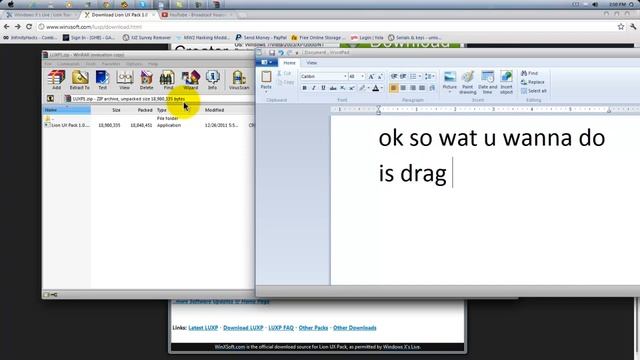Click Select all in WordPad
This screenshot has height=360, width=640.
pyautogui.click(x=534, y=91)
